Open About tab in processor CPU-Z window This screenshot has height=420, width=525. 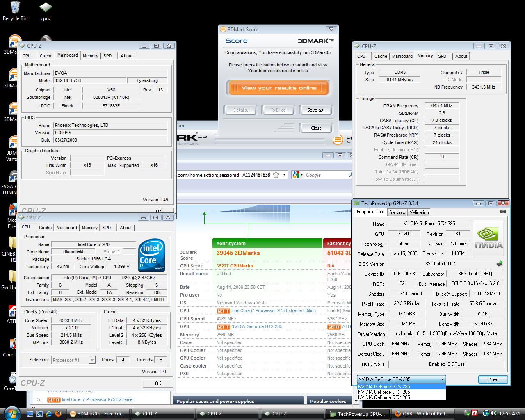pos(126,228)
